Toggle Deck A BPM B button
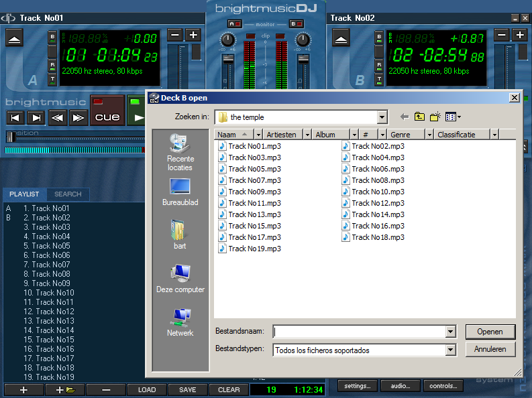 coord(52,38)
